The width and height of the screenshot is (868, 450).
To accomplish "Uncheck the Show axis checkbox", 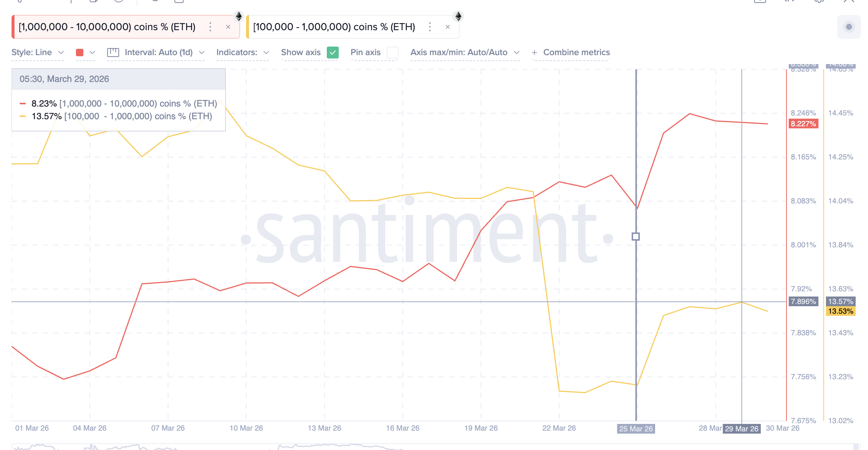I will point(332,53).
